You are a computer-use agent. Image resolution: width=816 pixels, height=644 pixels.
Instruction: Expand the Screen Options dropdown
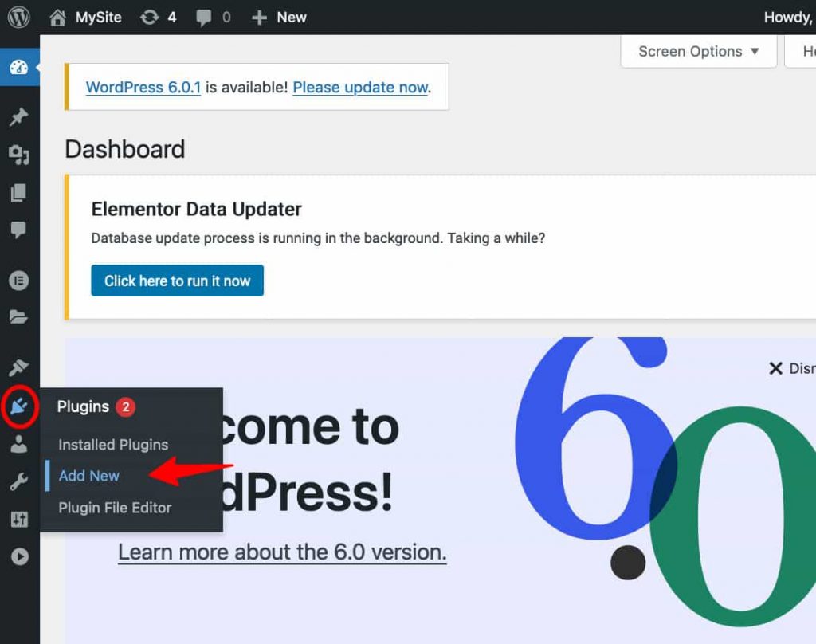[698, 51]
